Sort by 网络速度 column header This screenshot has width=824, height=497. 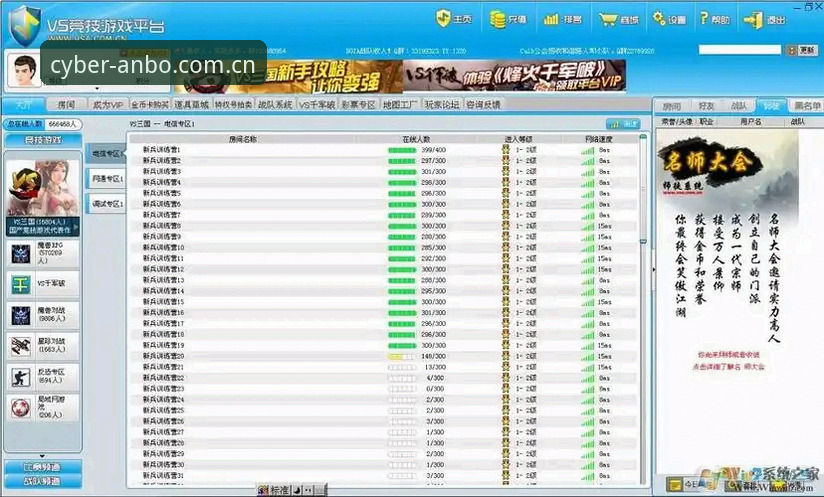(599, 139)
